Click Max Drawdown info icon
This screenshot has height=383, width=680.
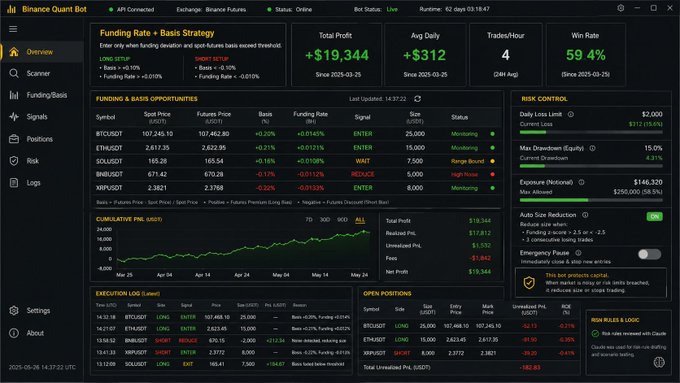[x=592, y=148]
